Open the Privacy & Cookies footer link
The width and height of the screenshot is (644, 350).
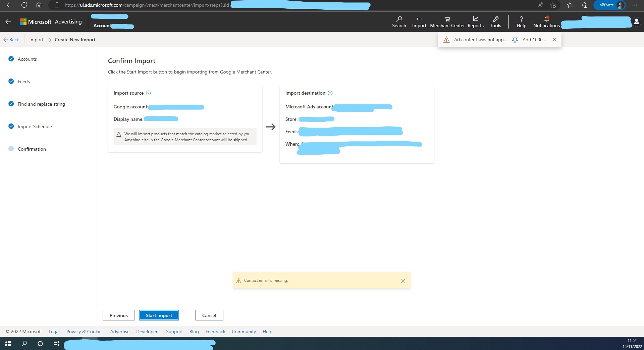(x=85, y=332)
